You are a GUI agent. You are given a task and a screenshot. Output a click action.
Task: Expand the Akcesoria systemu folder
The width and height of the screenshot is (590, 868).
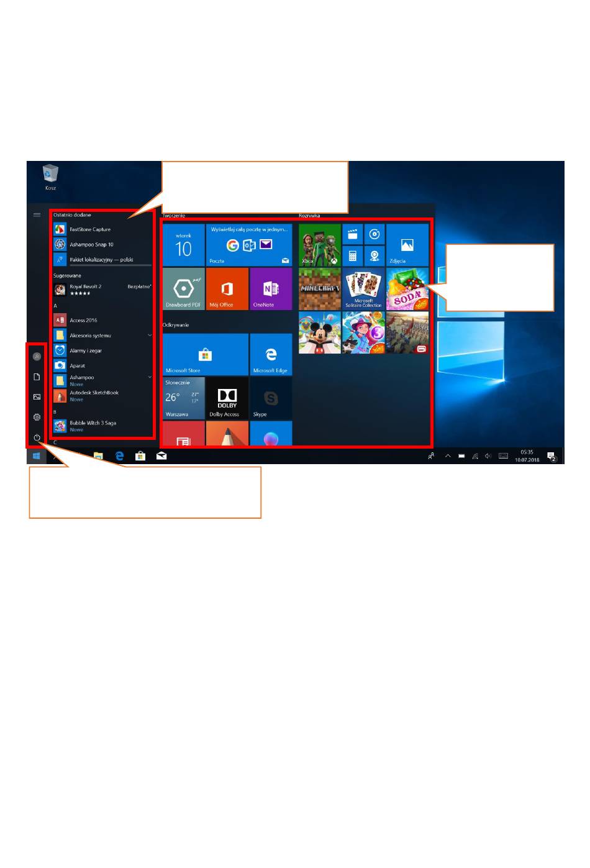102,336
